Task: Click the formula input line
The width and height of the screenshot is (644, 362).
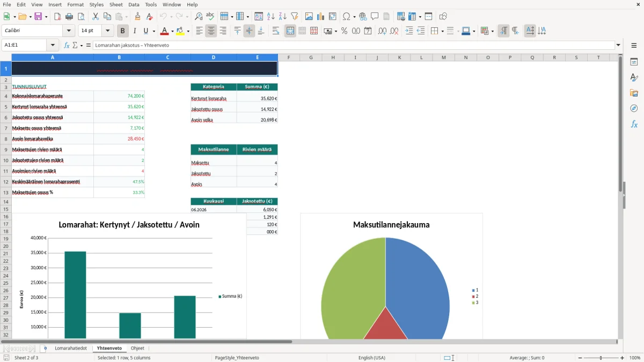Action: 354,46
